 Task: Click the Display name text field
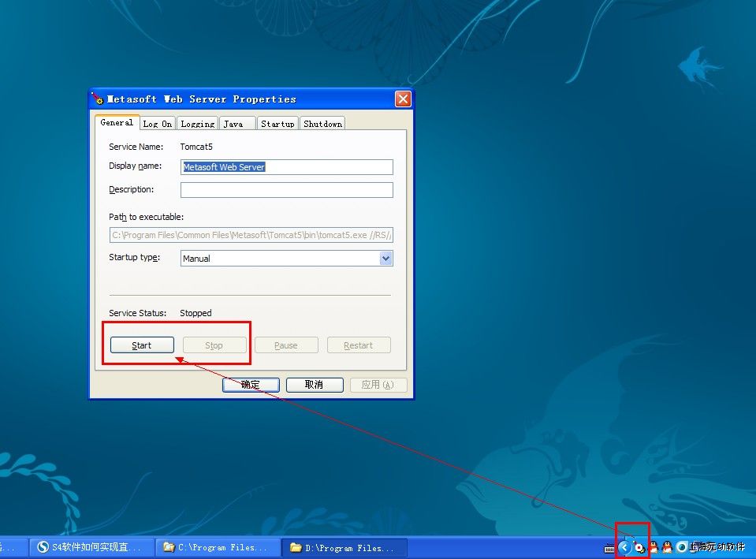[286, 167]
